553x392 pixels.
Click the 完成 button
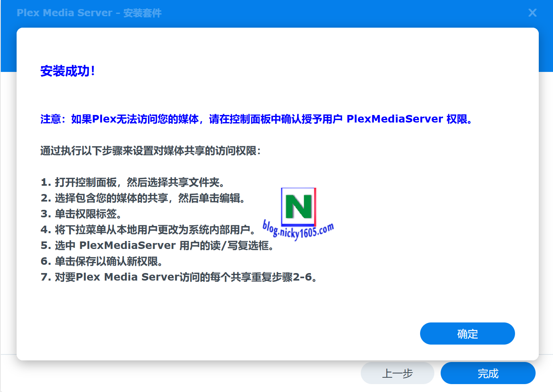tap(488, 373)
